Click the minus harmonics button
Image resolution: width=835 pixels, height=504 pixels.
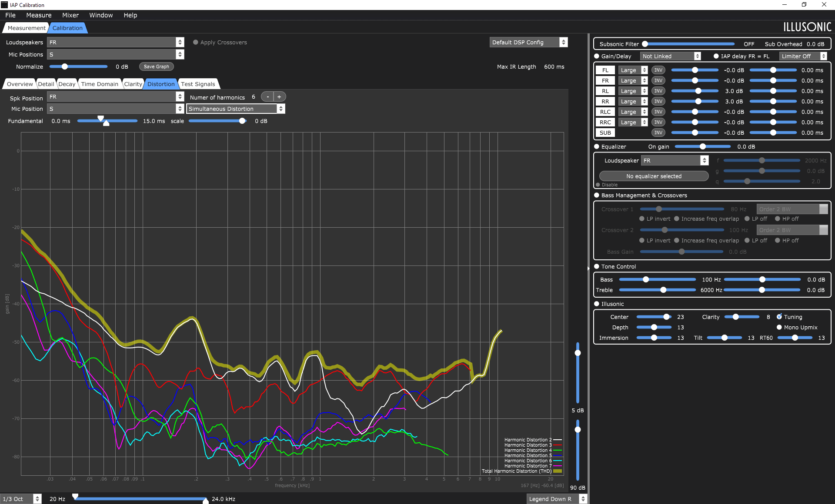point(267,97)
